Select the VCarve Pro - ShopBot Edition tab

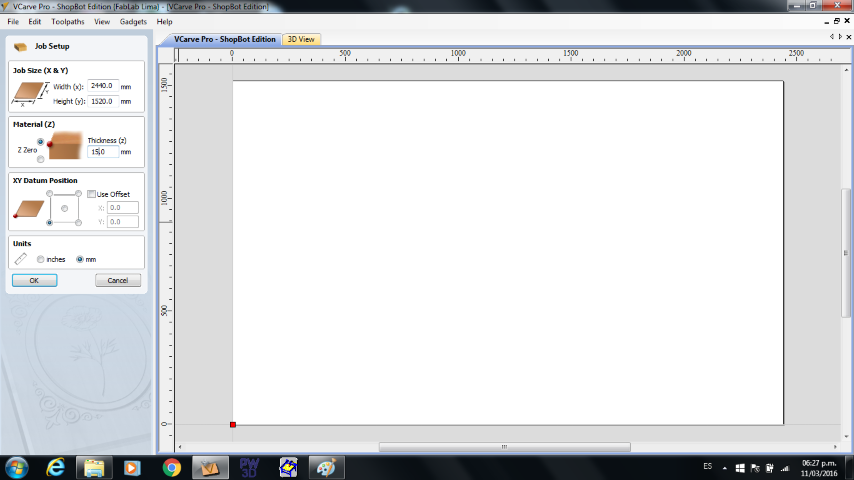pos(224,39)
